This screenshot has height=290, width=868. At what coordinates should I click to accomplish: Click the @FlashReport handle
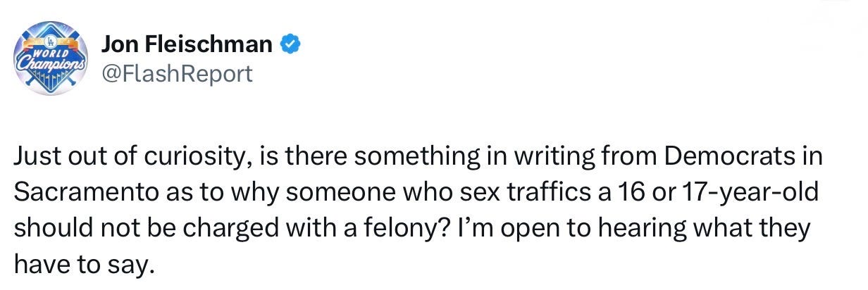tap(177, 72)
